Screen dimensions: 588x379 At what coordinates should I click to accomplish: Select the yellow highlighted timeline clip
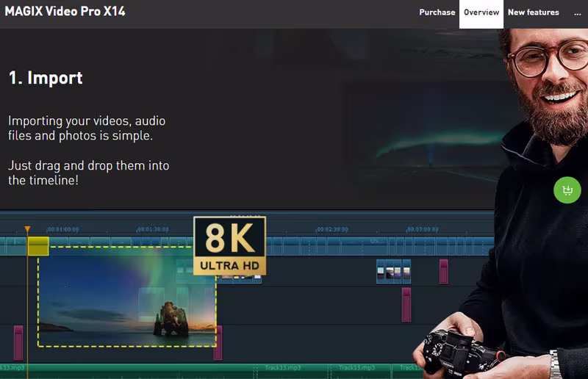click(x=38, y=246)
